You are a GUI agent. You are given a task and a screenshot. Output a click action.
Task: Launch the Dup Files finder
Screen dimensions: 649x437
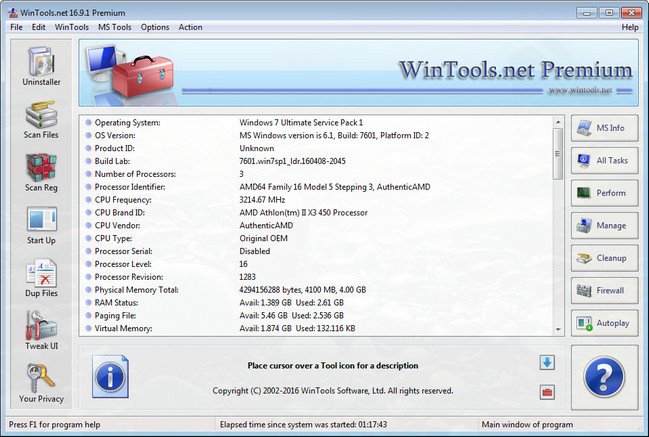point(41,278)
